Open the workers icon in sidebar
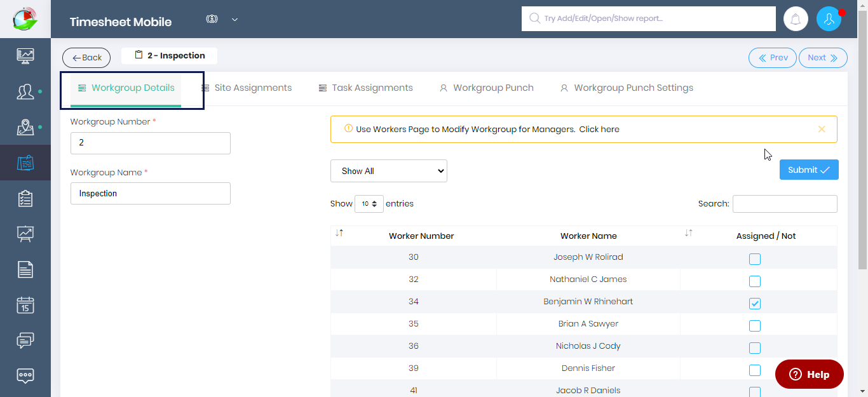This screenshot has height=397, width=868. coord(25,91)
